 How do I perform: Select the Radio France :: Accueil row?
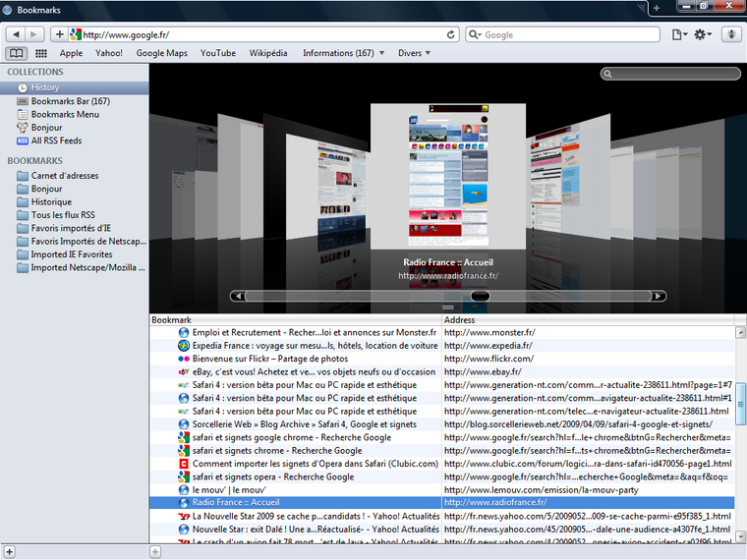point(441,503)
